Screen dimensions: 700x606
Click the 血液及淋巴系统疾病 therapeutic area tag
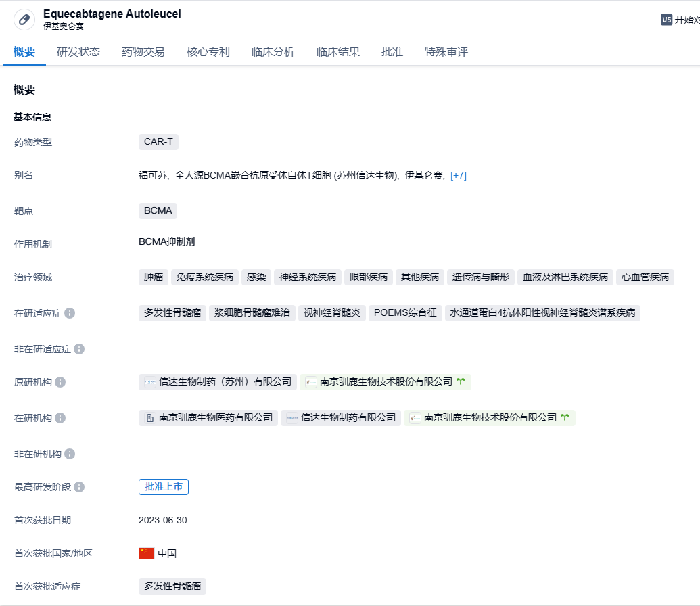pos(565,277)
